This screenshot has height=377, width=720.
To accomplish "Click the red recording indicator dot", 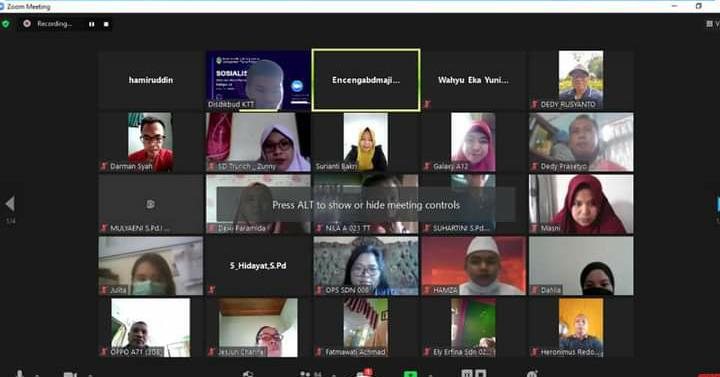I will [x=27, y=23].
